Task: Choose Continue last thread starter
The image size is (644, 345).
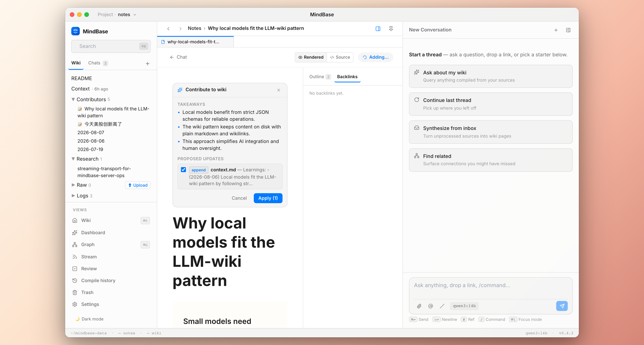Action: [490, 104]
